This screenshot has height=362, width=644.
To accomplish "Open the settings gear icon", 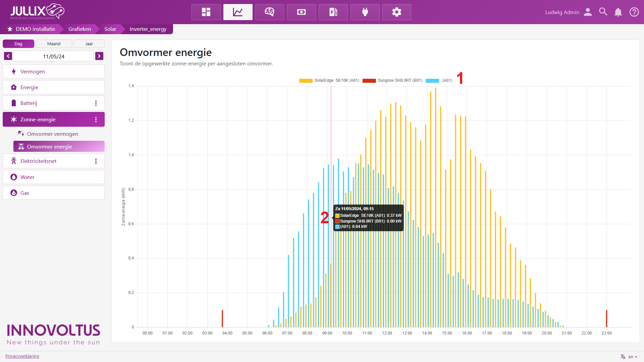I will pos(396,12).
